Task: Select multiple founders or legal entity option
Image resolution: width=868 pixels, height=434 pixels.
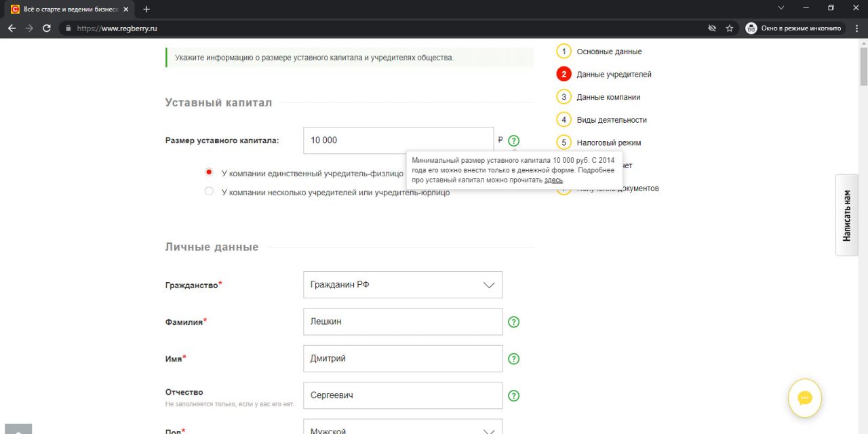Action: 209,192
